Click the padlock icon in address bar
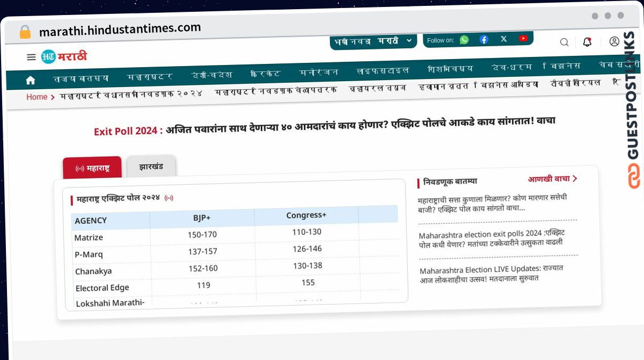The height and width of the screenshot is (360, 644). (x=25, y=32)
